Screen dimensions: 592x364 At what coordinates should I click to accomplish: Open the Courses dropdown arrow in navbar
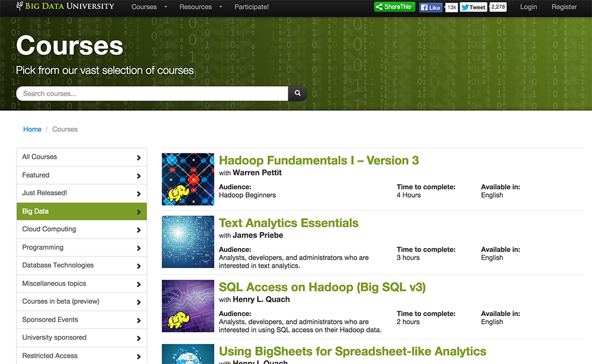click(165, 7)
